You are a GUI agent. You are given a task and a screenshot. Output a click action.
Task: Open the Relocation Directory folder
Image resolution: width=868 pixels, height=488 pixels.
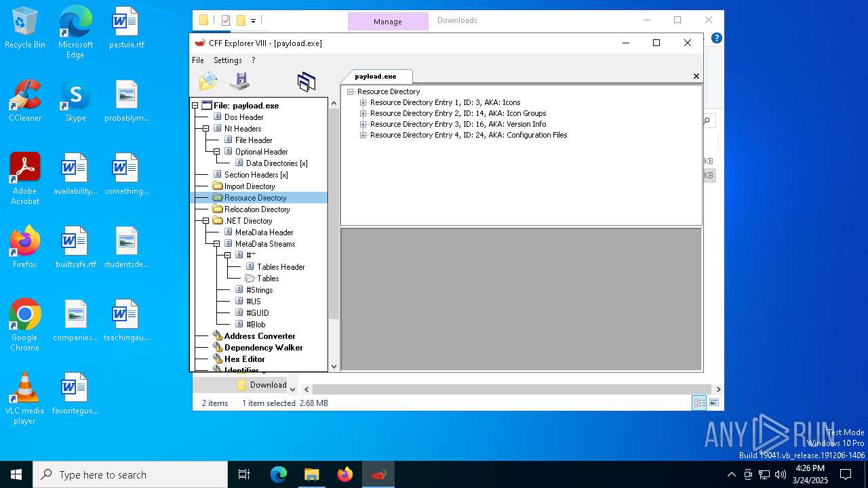(x=257, y=209)
